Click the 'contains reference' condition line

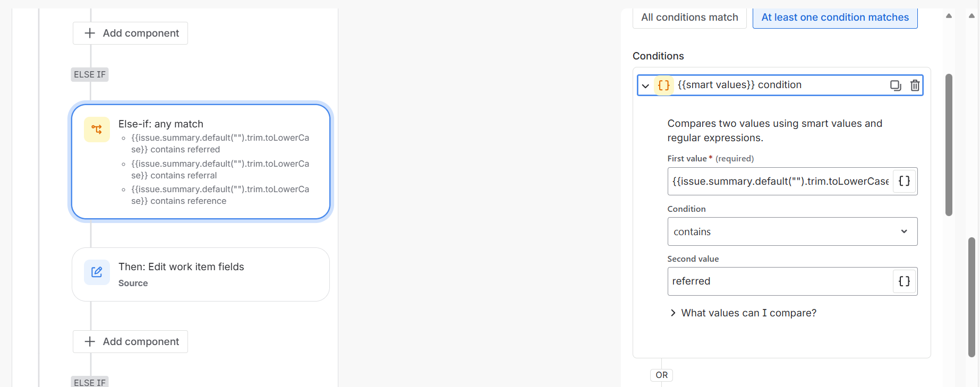point(220,195)
